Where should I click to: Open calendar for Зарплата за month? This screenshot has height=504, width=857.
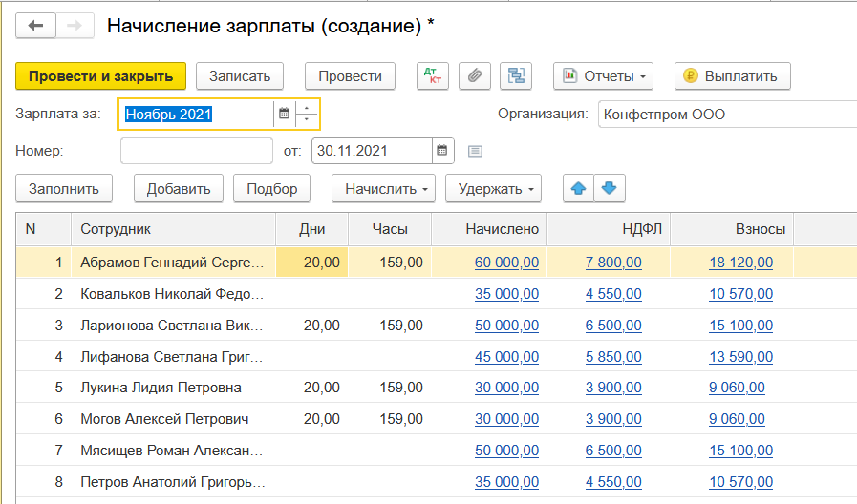click(284, 115)
